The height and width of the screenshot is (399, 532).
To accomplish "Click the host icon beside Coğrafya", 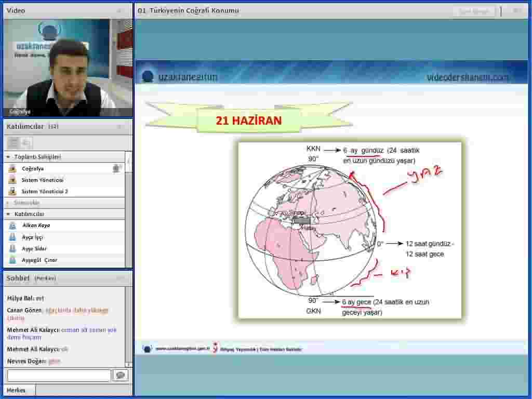I will click(x=12, y=169).
